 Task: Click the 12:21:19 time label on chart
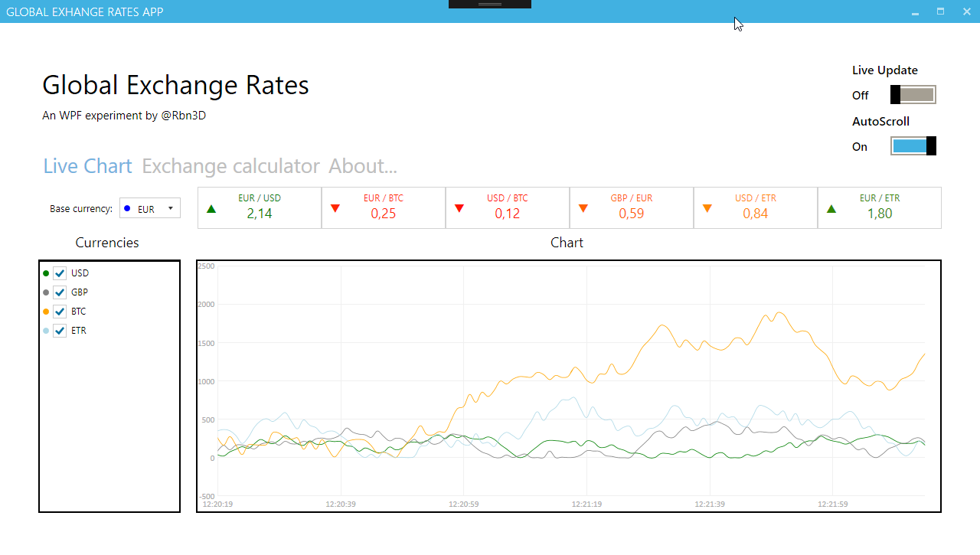click(x=586, y=504)
